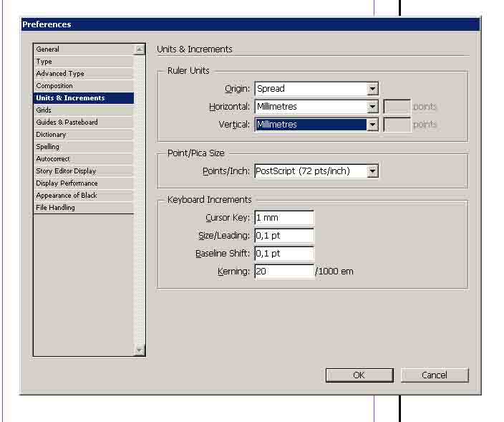The width and height of the screenshot is (504, 422).
Task: Click the Keyboard Increments group label
Action: (209, 200)
